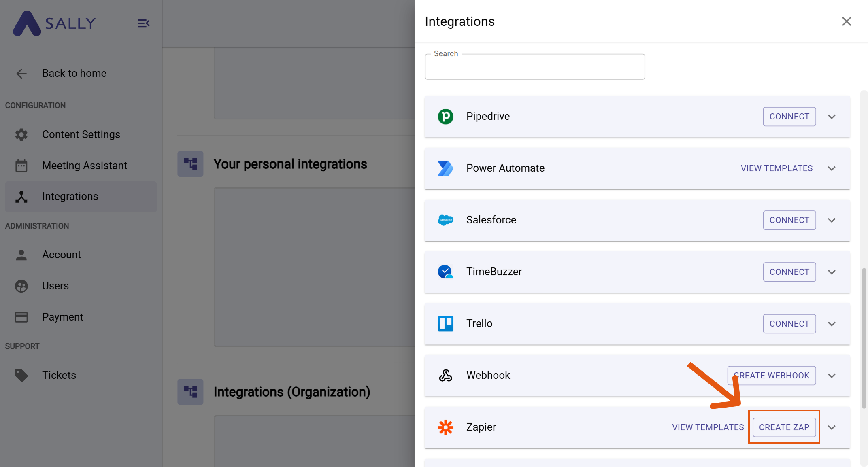868x467 pixels.
Task: View Zapier templates
Action: point(708,427)
